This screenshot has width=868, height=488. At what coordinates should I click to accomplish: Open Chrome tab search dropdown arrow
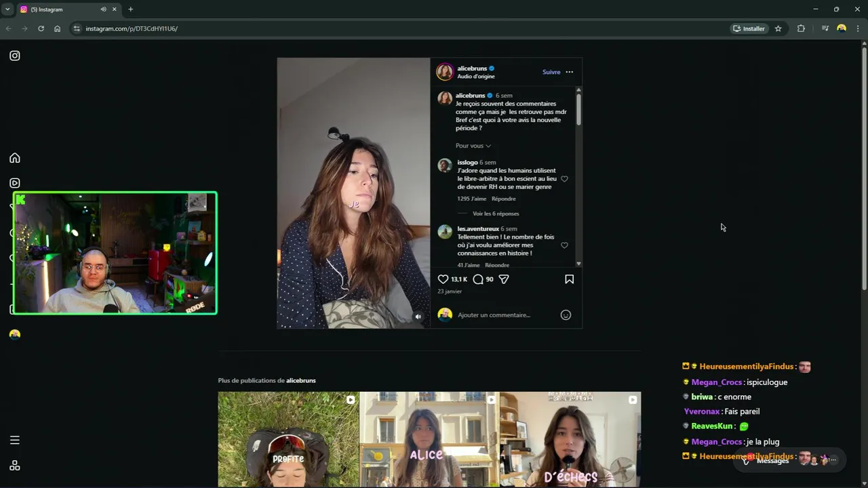point(7,9)
